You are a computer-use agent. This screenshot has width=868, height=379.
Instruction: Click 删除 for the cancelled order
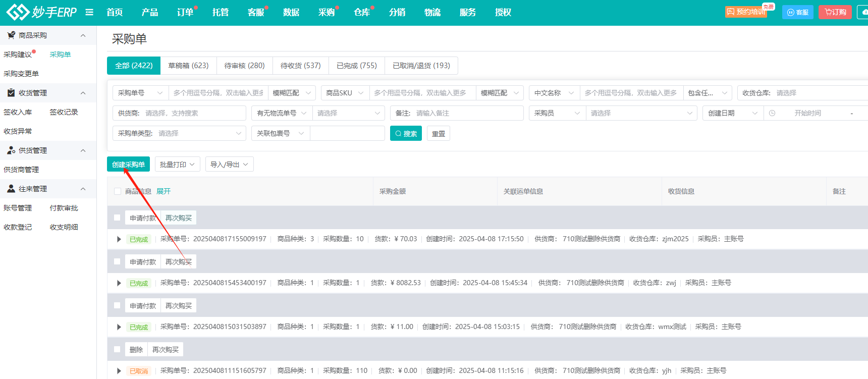tap(136, 350)
